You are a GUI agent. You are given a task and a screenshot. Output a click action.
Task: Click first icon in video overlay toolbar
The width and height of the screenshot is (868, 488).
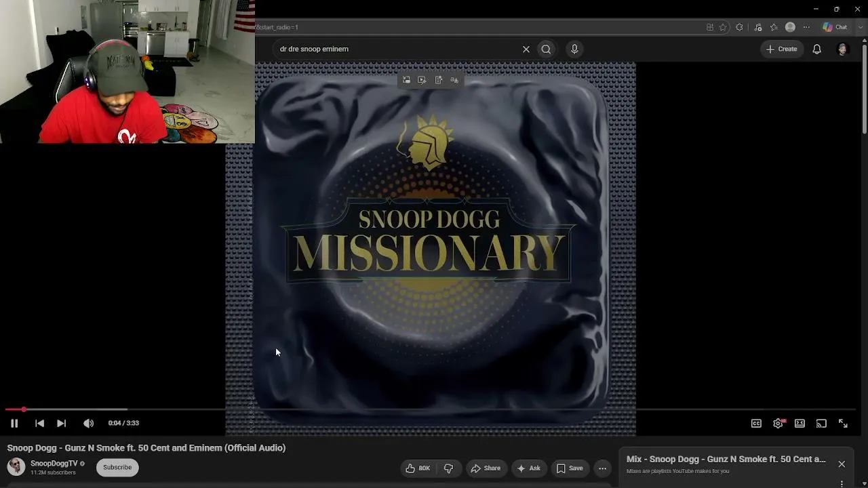pyautogui.click(x=406, y=80)
